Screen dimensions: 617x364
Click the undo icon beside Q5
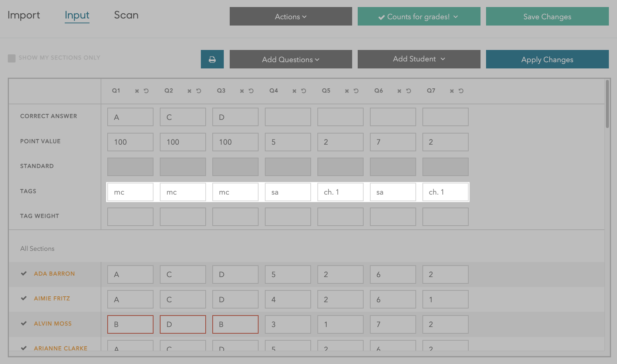[x=356, y=91]
